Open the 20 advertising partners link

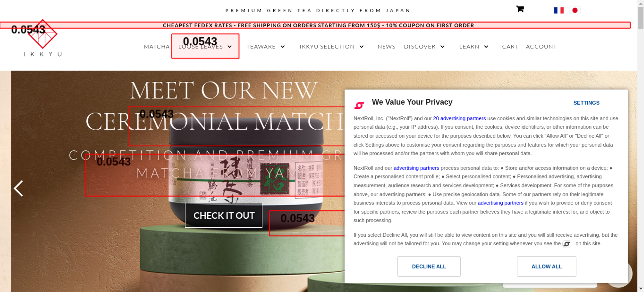click(459, 118)
